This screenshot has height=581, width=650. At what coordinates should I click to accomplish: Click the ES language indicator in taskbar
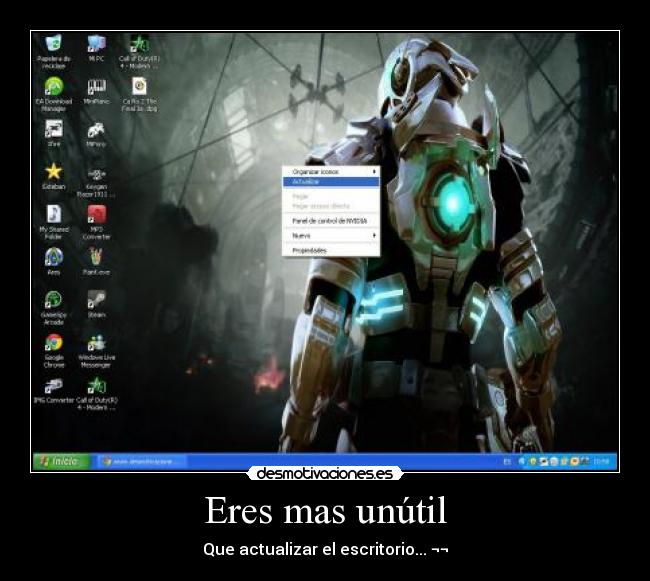point(507,462)
